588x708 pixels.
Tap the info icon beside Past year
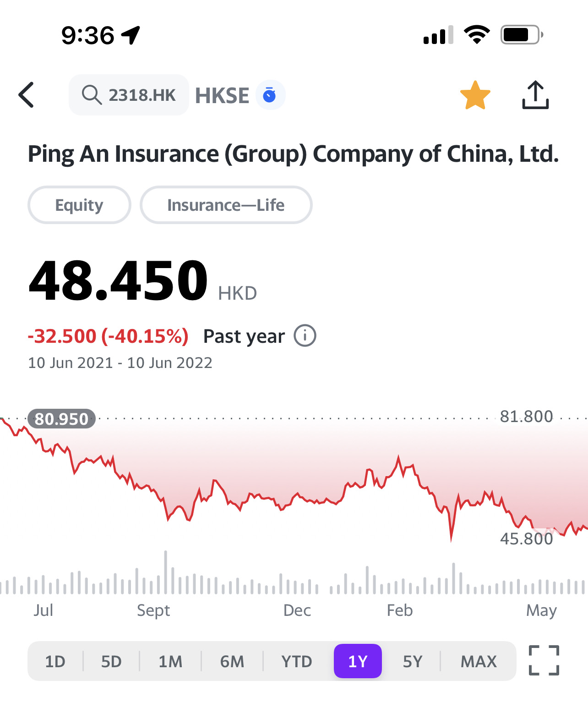(305, 335)
